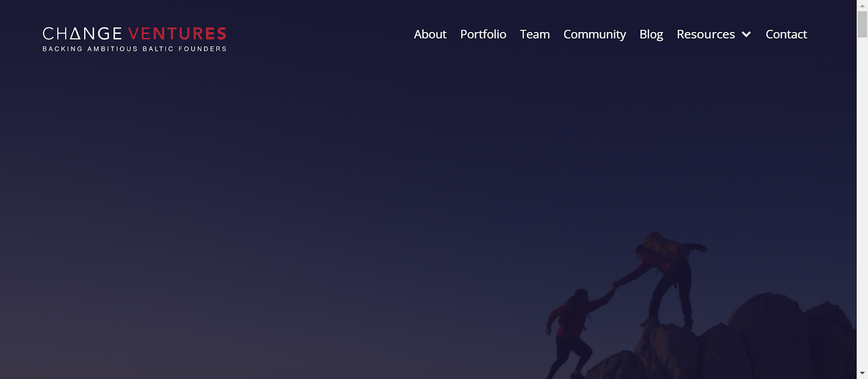This screenshot has width=868, height=379.
Task: Open the Resources menu item
Action: click(x=706, y=34)
